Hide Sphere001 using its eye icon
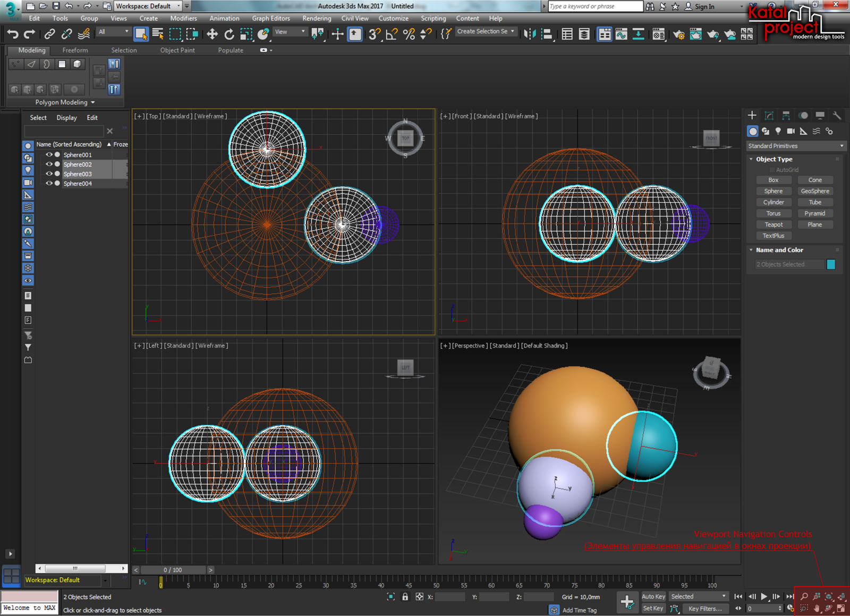The width and height of the screenshot is (850, 616). coord(49,155)
